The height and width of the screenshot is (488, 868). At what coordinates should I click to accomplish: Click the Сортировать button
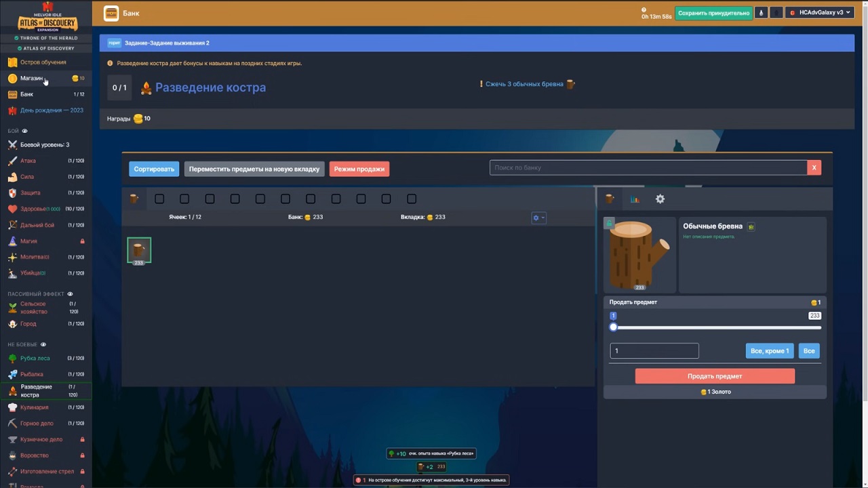click(154, 169)
